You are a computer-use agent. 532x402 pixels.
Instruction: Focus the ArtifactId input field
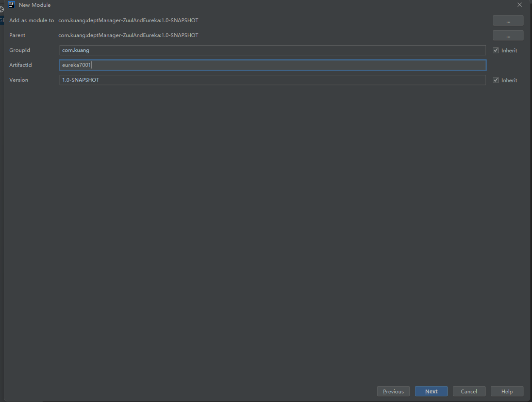[273, 65]
